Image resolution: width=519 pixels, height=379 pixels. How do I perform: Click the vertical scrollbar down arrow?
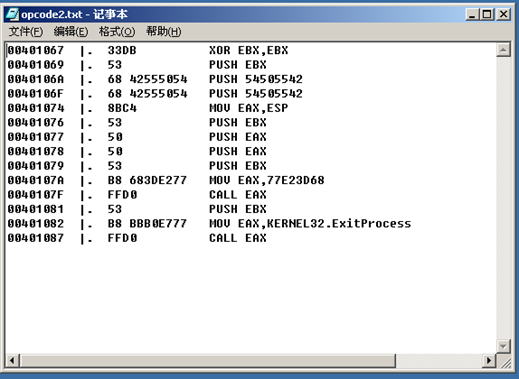pos(503,346)
